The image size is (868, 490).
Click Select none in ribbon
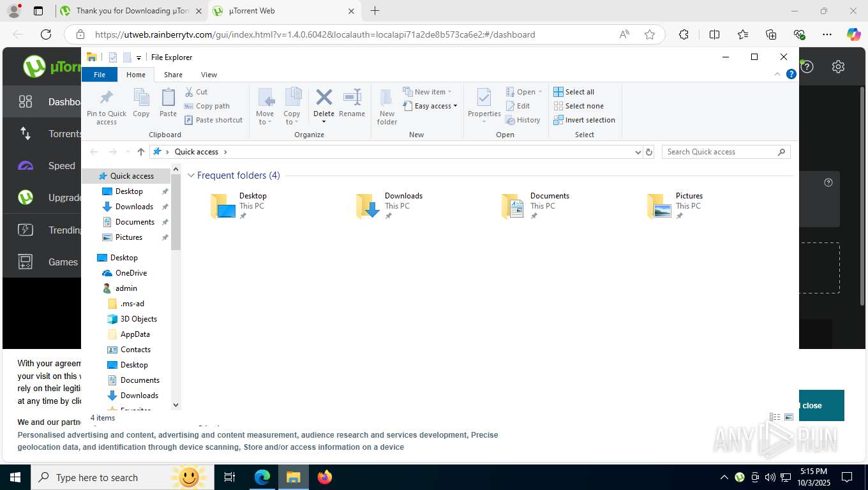[578, 106]
